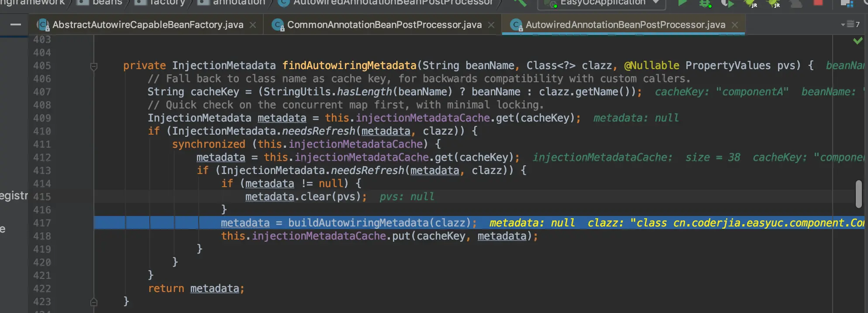Click the green inspection checkmark

tap(858, 41)
